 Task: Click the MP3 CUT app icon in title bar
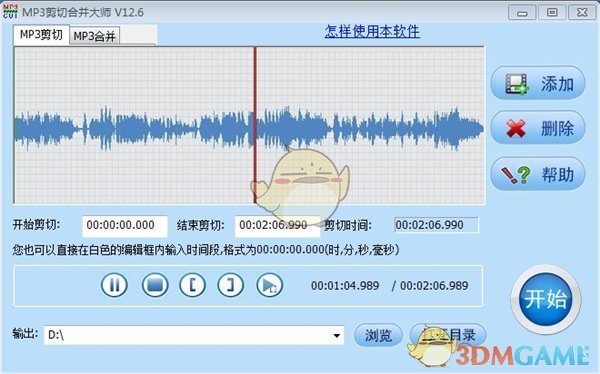[x=10, y=11]
